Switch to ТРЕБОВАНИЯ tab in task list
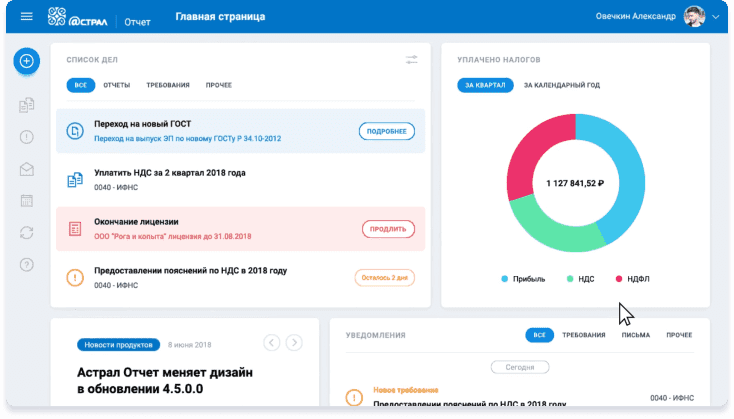This screenshot has width=734, height=419. [168, 85]
